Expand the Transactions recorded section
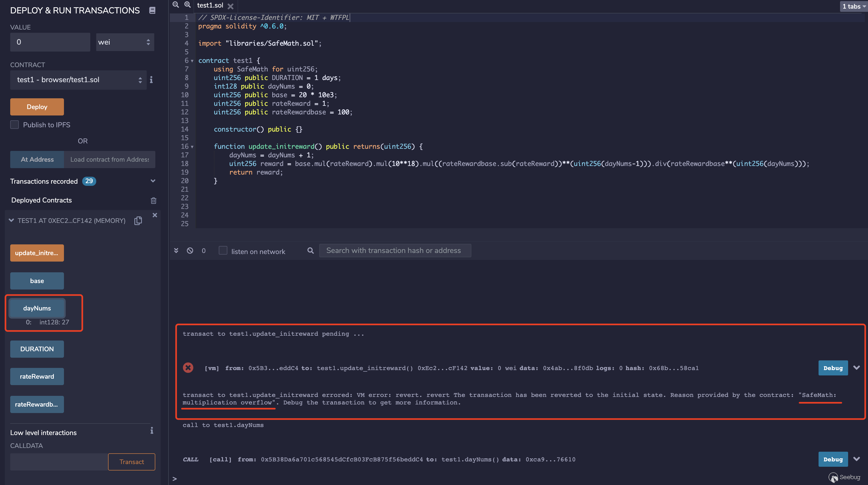 coord(153,181)
